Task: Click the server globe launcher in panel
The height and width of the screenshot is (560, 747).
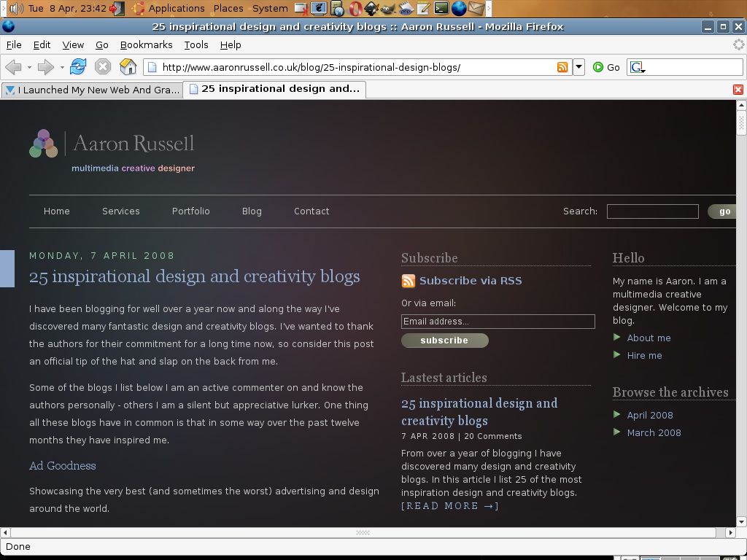Action: pyautogui.click(x=337, y=8)
